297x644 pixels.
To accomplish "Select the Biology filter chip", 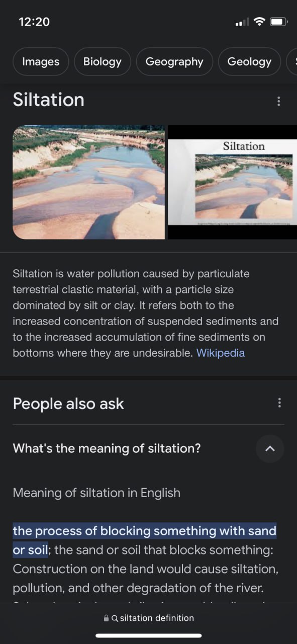I will (103, 61).
